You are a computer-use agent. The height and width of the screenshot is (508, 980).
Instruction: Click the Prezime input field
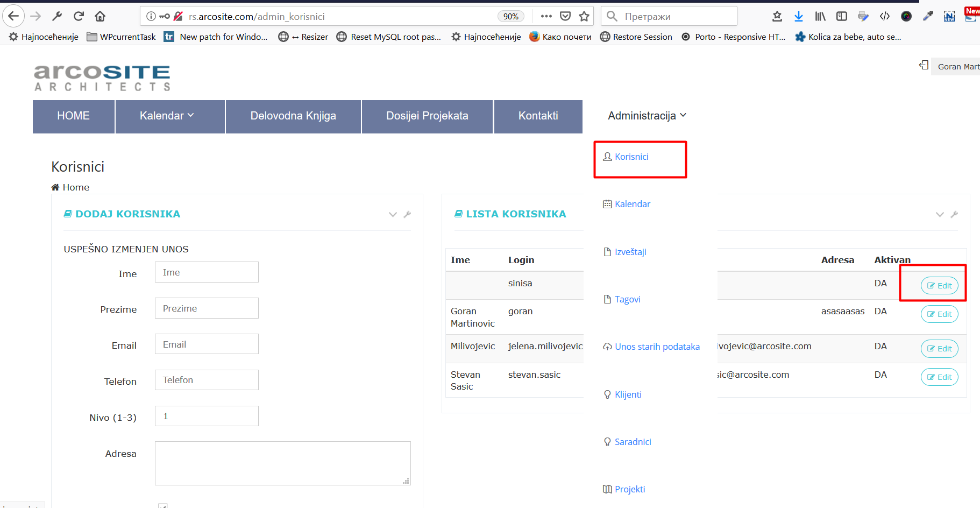pyautogui.click(x=207, y=308)
